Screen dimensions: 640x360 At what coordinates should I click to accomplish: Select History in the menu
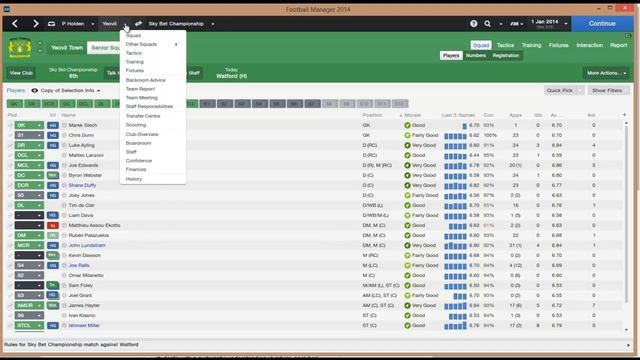pyautogui.click(x=134, y=179)
